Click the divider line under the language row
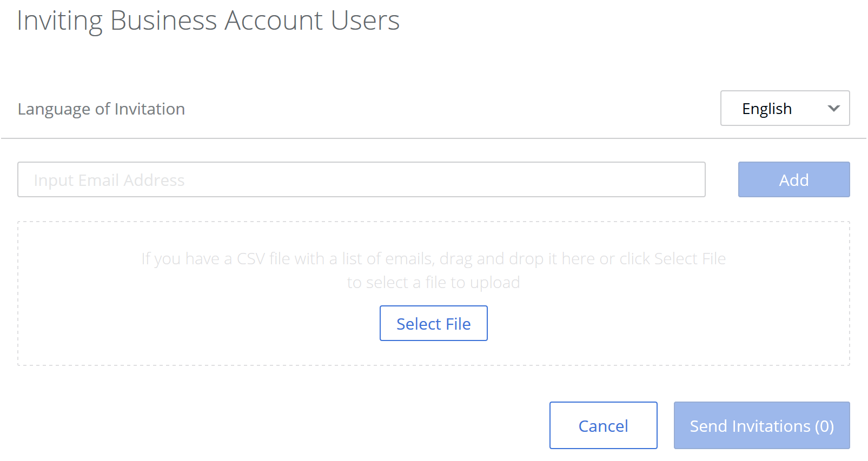868x461 pixels. (x=433, y=138)
